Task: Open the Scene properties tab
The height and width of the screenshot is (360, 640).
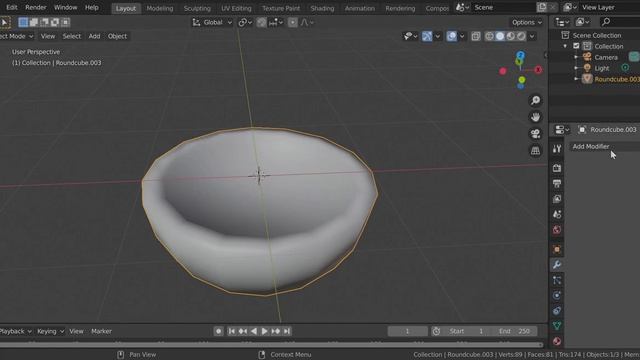Action: pyautogui.click(x=557, y=214)
